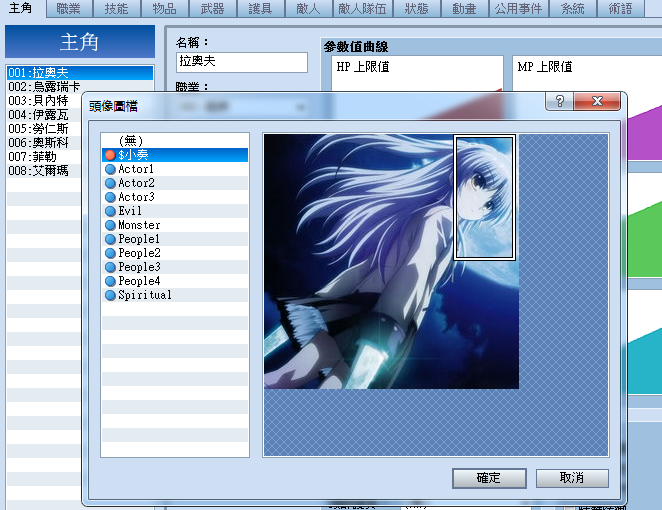Switch to the 職業 tab
662x510 pixels.
[68, 8]
